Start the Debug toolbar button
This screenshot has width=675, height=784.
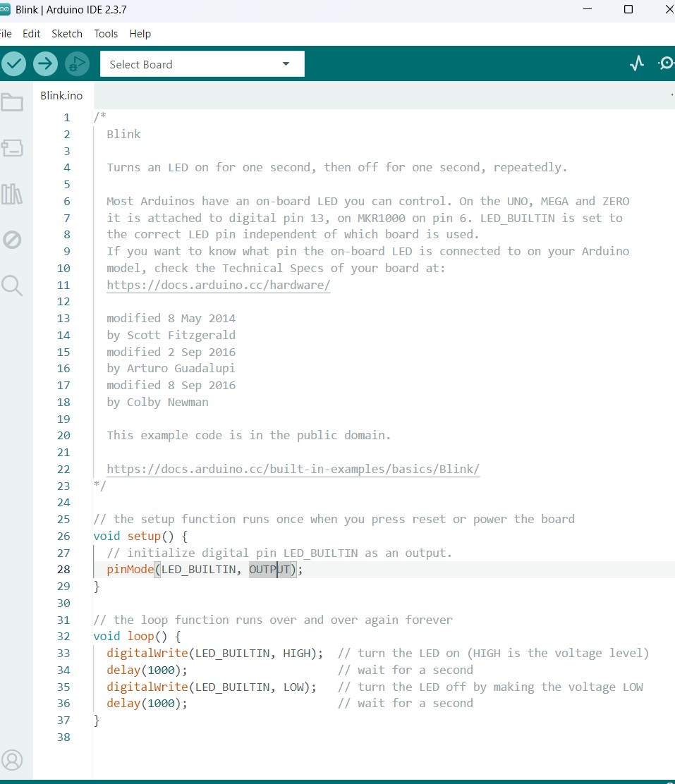[x=77, y=64]
